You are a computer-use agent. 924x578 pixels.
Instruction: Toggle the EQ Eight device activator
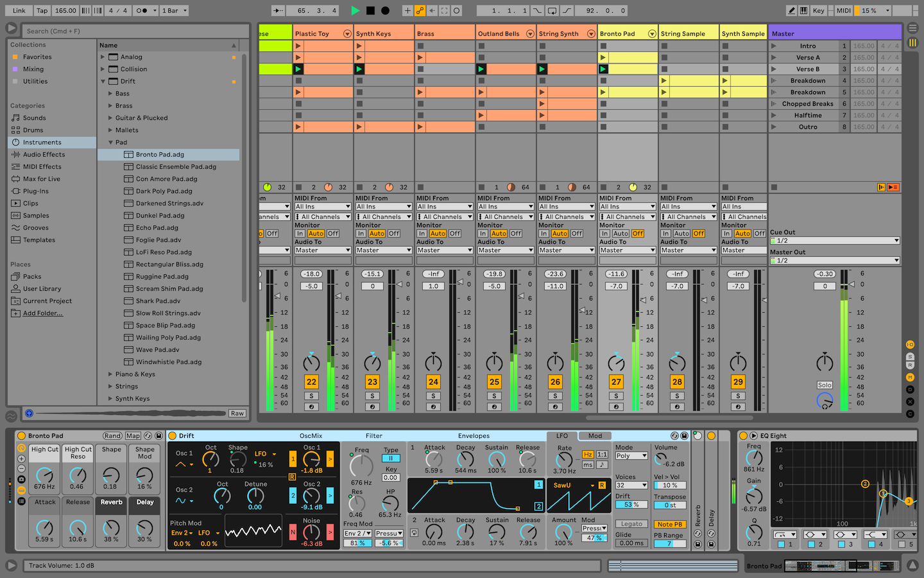(744, 435)
